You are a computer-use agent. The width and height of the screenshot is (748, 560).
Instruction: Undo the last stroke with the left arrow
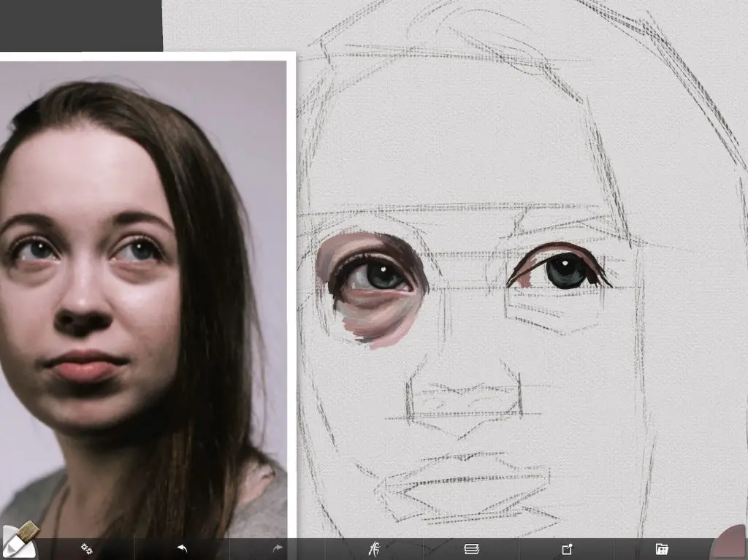tap(182, 549)
